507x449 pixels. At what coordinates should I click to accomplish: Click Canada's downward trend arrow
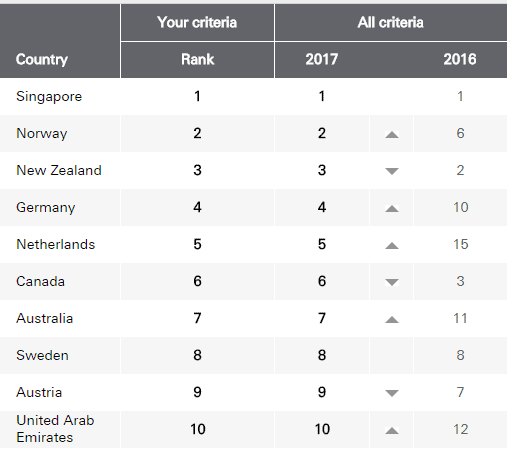tap(392, 282)
